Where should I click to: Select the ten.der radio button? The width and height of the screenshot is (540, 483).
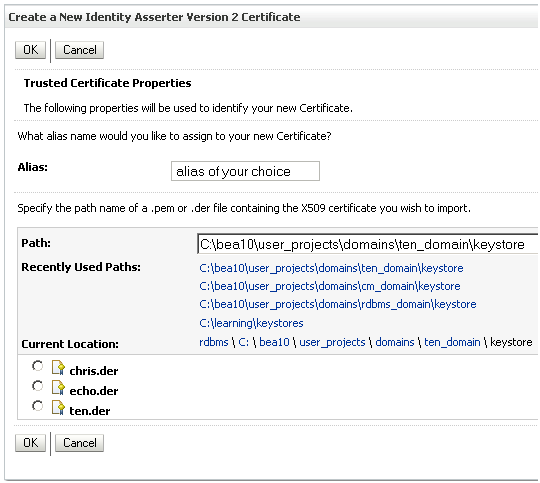click(x=38, y=406)
